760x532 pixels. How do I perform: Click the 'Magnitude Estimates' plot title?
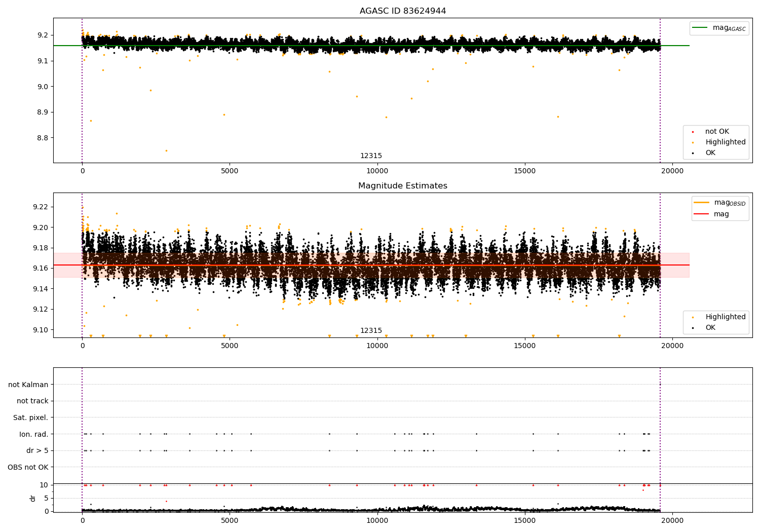(x=403, y=186)
